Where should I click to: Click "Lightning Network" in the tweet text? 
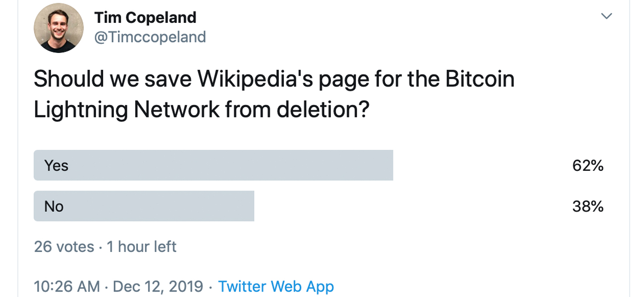click(x=126, y=110)
